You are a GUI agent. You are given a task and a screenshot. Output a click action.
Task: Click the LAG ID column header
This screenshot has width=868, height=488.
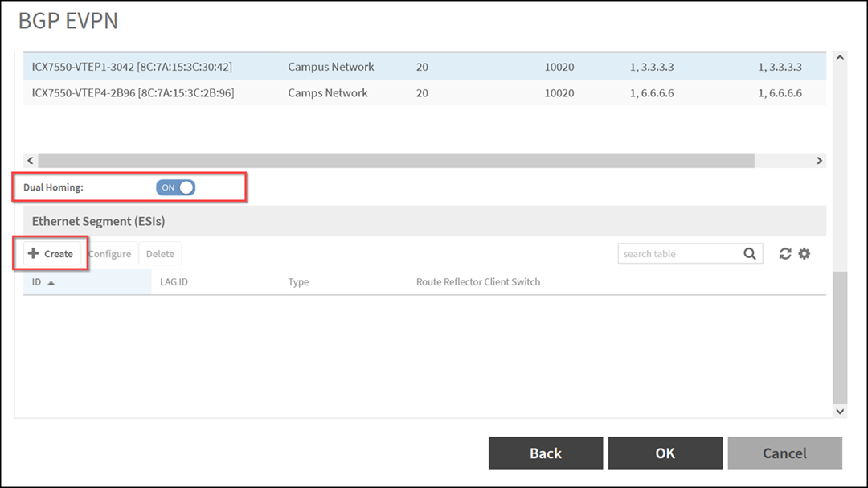tap(174, 282)
